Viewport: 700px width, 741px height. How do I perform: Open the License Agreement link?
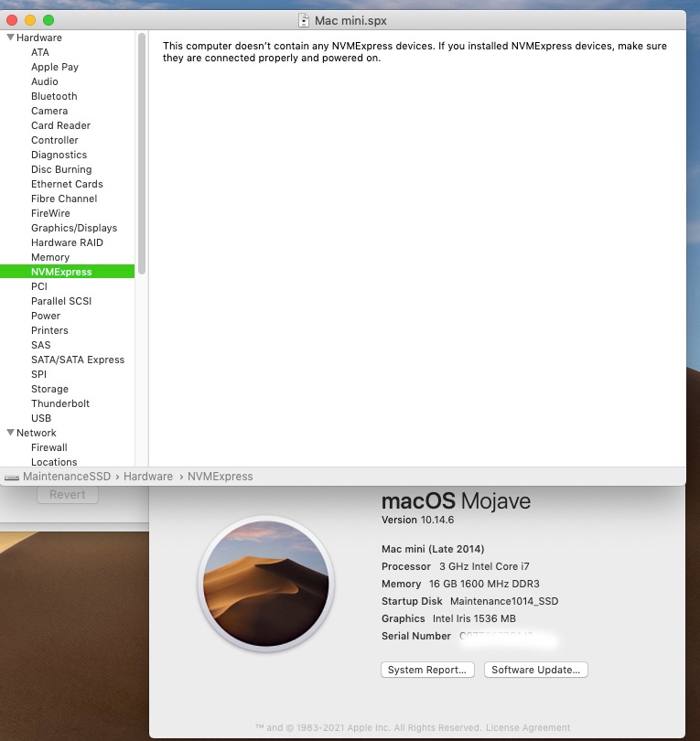pyautogui.click(x=528, y=728)
